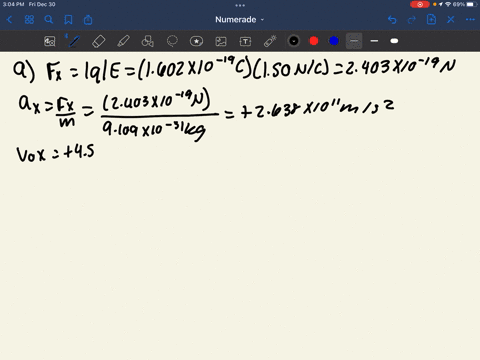Insert an image with Image tool

click(x=221, y=41)
